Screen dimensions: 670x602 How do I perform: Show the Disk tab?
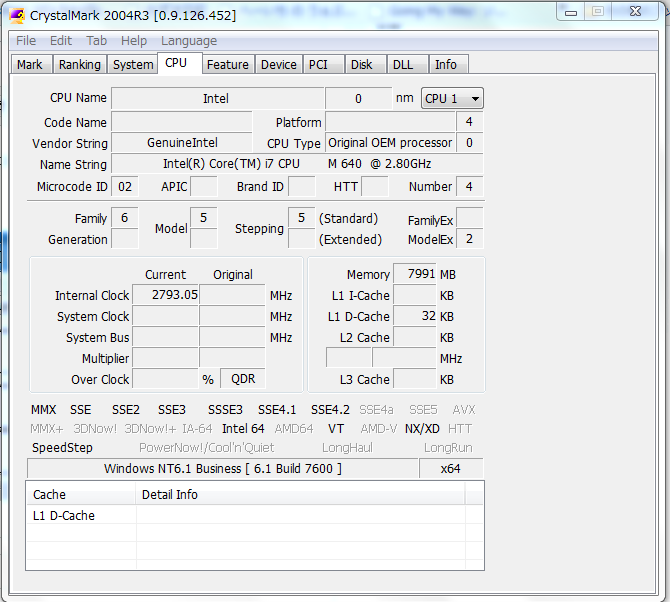(x=361, y=65)
